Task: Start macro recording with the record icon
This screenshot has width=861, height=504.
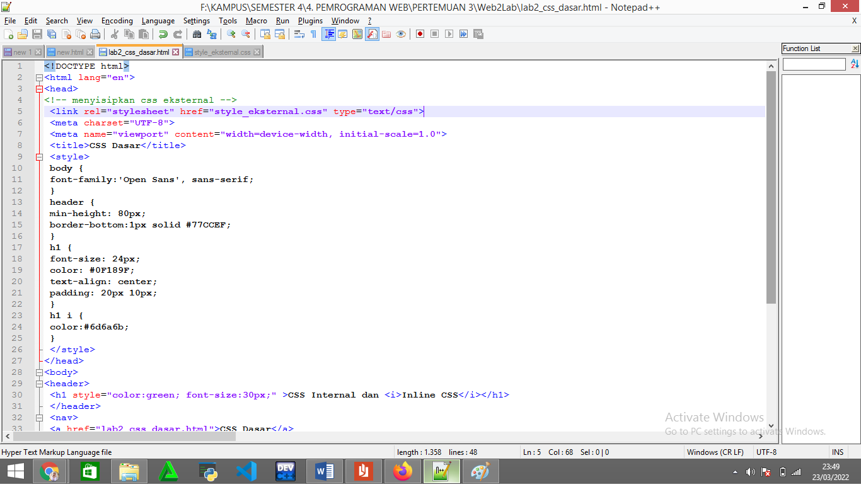Action: [420, 33]
